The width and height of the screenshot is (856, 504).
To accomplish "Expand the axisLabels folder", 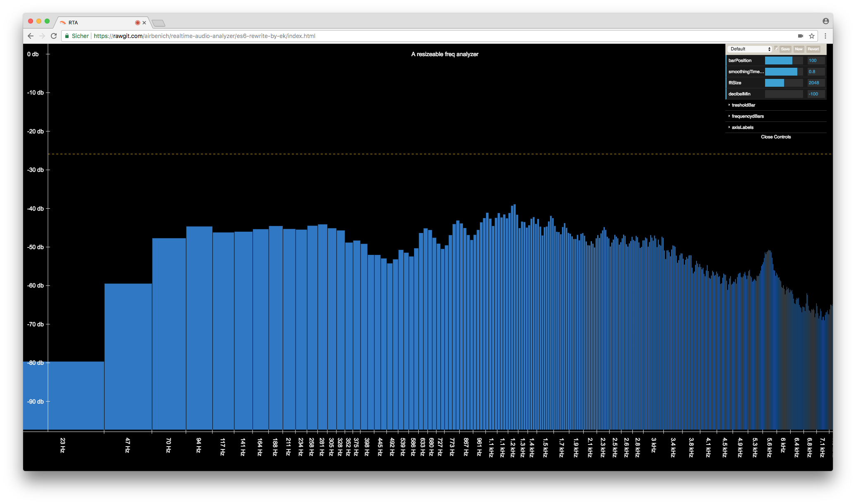I will tap(742, 127).
